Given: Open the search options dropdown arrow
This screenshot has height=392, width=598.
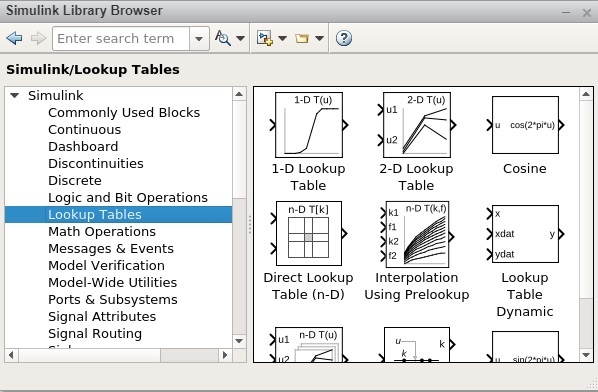Looking at the screenshot, I should coord(240,38).
